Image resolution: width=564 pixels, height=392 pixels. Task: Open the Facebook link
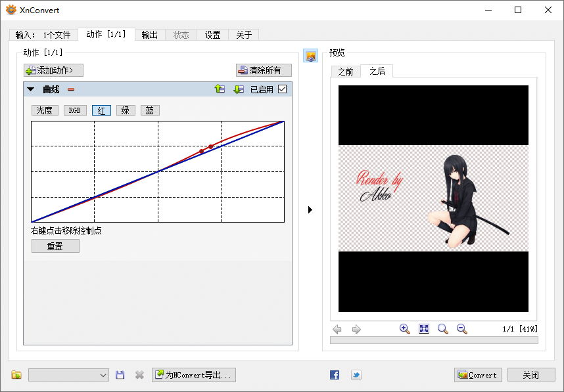pyautogui.click(x=335, y=375)
